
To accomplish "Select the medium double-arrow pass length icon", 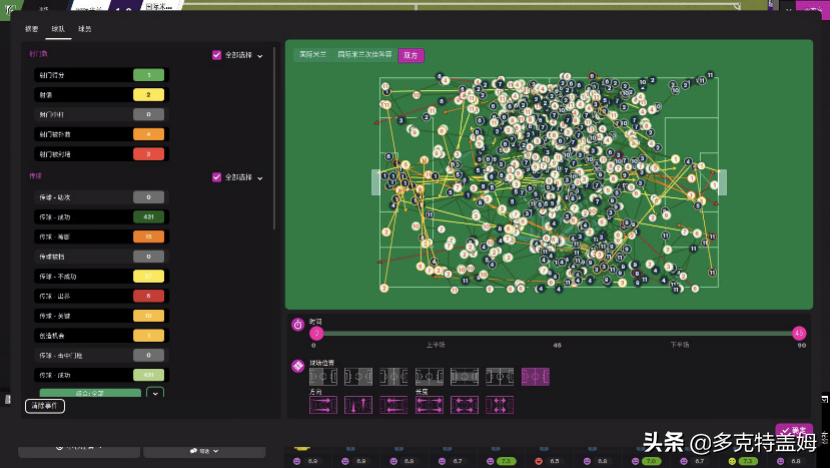I will [464, 405].
